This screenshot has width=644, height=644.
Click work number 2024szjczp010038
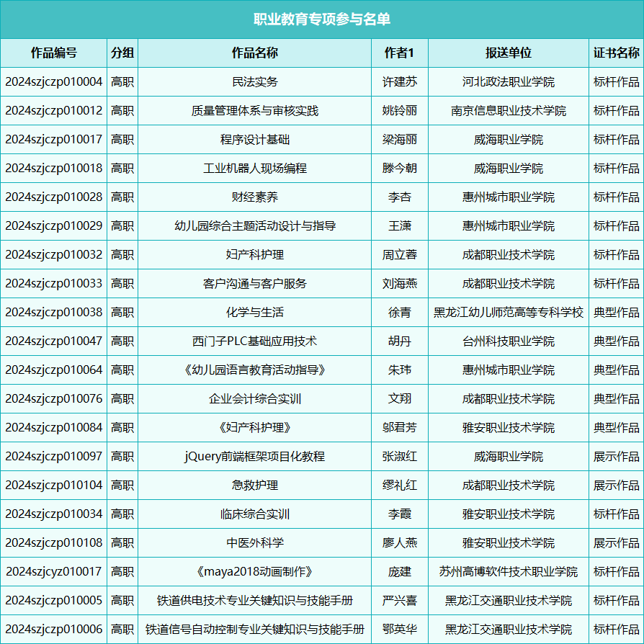(x=54, y=312)
